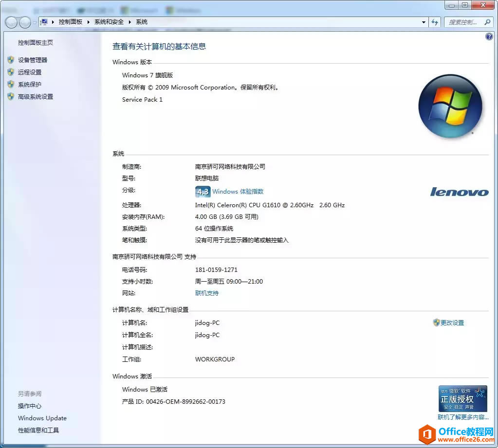Viewport: 498px width, 448px height.
Task: Open Action Center (操作中心) link
Action: [30, 406]
